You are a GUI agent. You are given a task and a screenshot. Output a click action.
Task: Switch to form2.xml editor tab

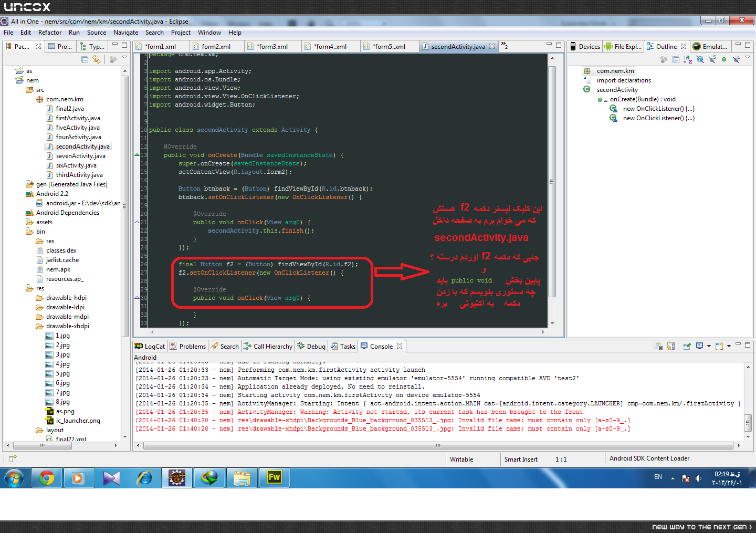point(216,46)
